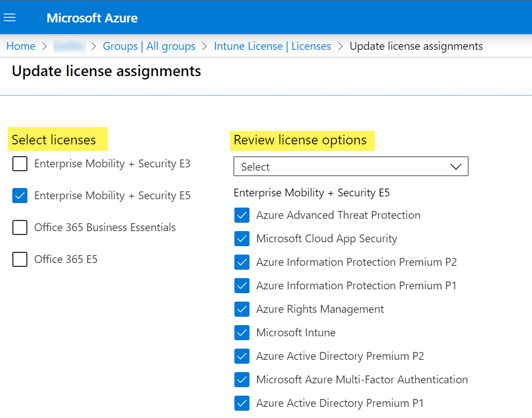Screen dimensions: 532x418
Task: Navigate to Intune License | Licenses breadcrumb
Action: coord(272,46)
